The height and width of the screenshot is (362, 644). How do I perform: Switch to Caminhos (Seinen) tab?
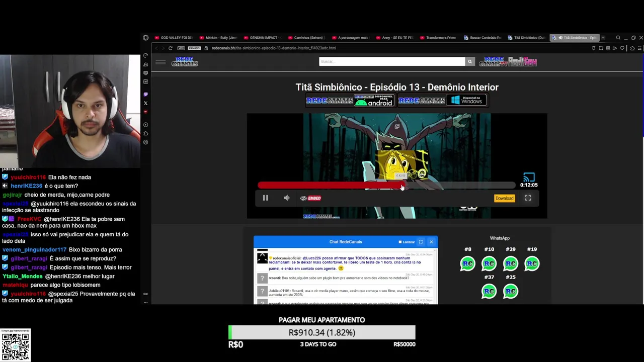307,38
